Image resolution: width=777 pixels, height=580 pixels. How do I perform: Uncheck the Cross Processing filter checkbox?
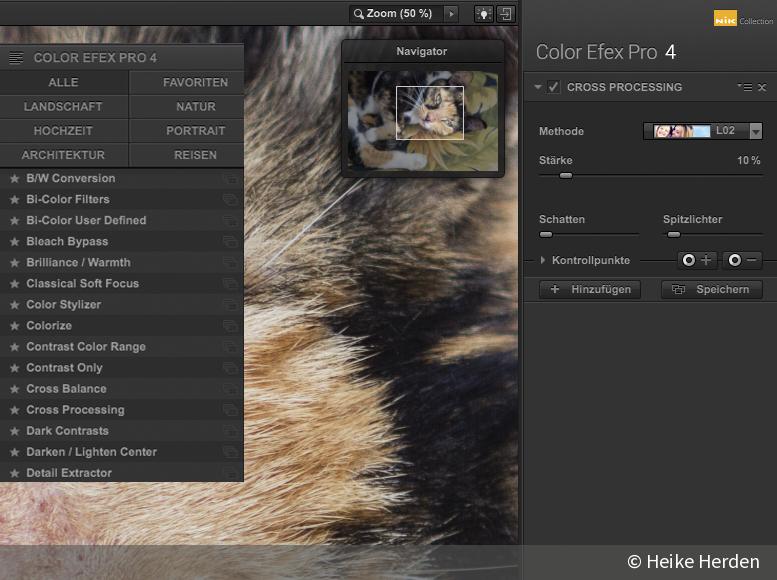tap(554, 88)
